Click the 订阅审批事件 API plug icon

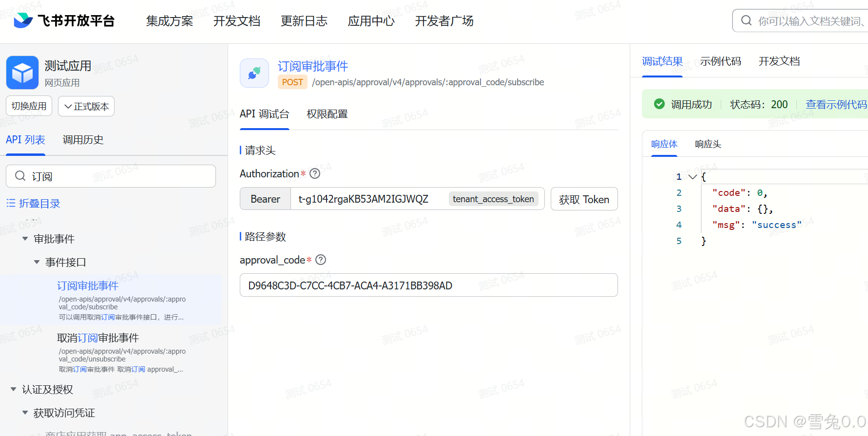tap(254, 73)
